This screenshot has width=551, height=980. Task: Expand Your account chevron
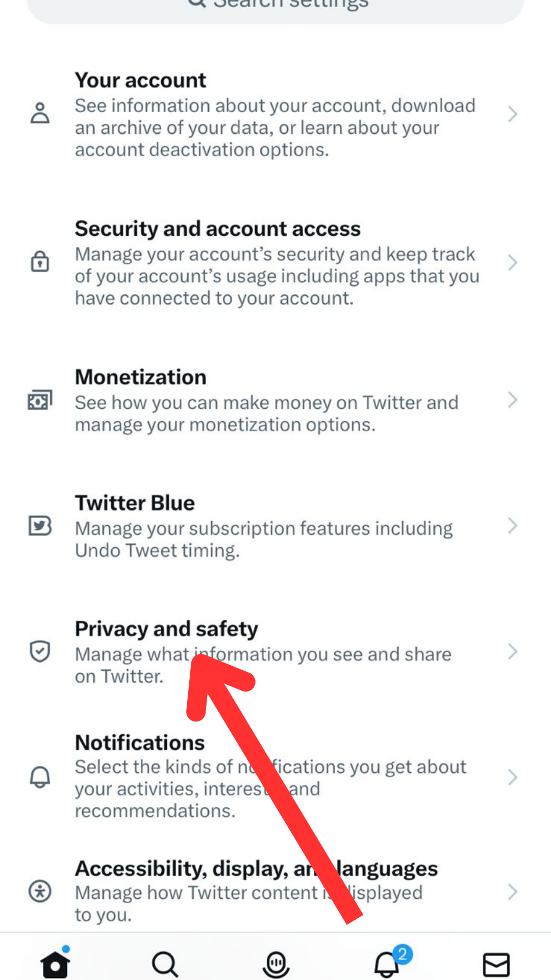tap(513, 114)
